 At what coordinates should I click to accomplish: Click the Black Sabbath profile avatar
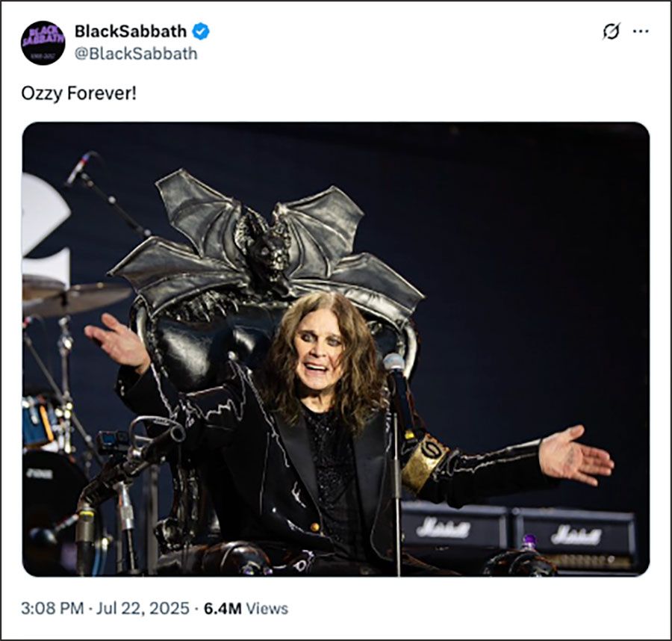click(43, 43)
